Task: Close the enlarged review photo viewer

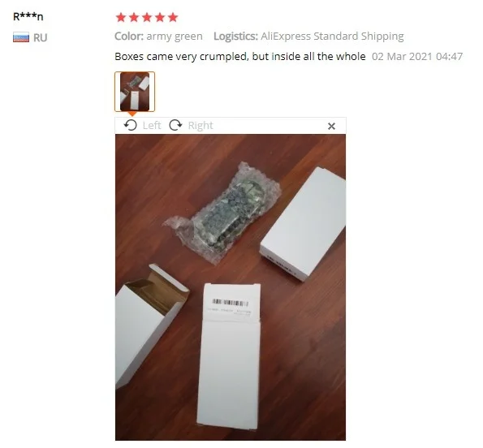Action: (x=331, y=127)
